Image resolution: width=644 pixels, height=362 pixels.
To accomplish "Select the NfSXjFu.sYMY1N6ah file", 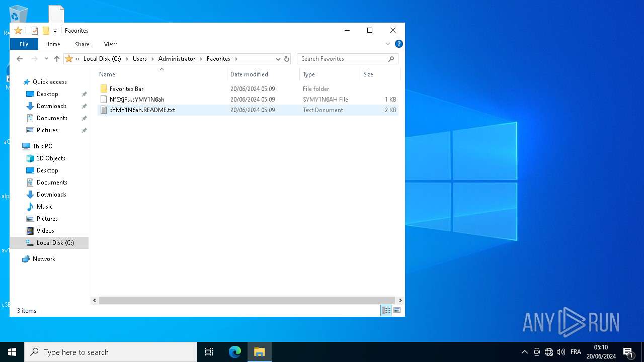I will 137,100.
